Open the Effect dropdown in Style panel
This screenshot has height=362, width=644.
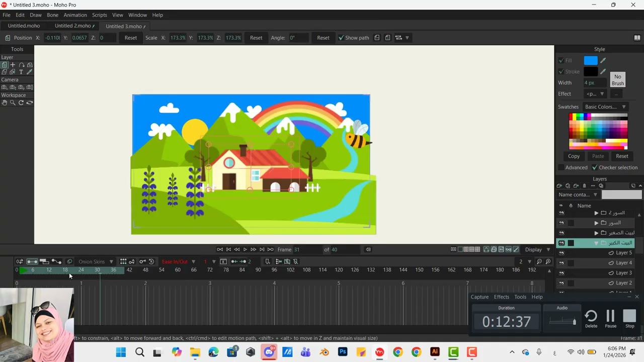click(x=595, y=94)
